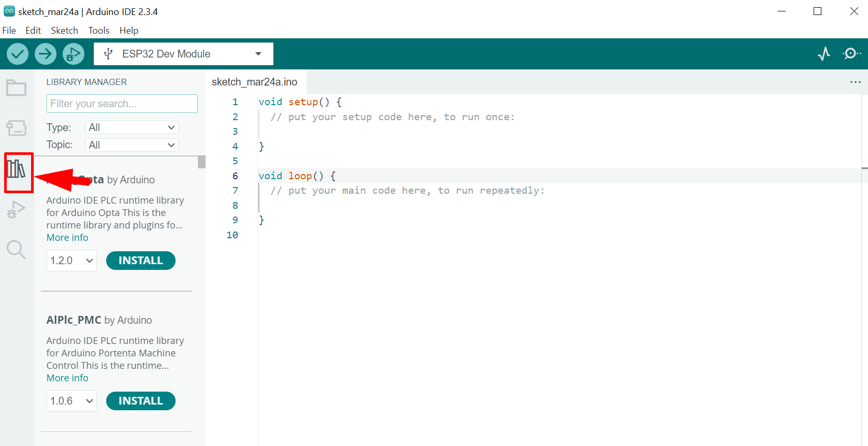Expand the Type filter dropdown

pyautogui.click(x=132, y=127)
